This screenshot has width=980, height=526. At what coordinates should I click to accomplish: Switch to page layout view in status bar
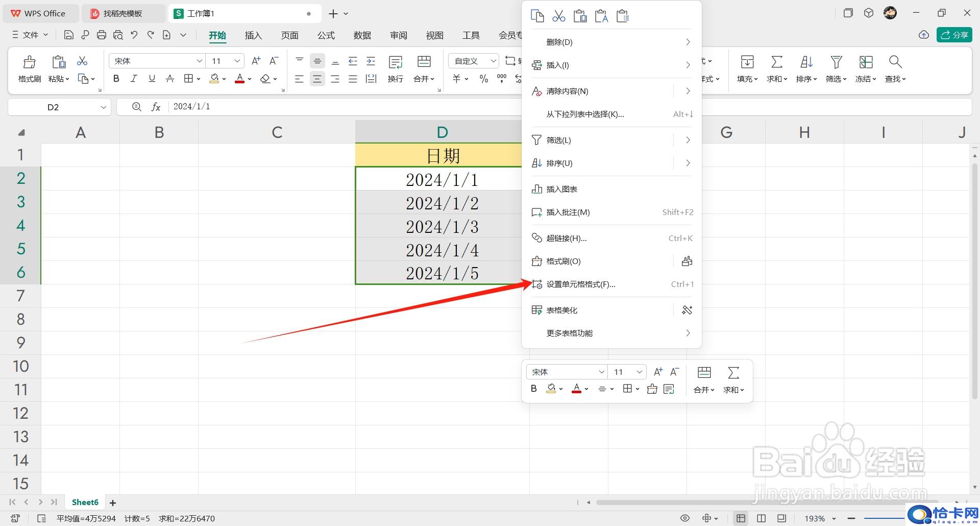point(761,518)
